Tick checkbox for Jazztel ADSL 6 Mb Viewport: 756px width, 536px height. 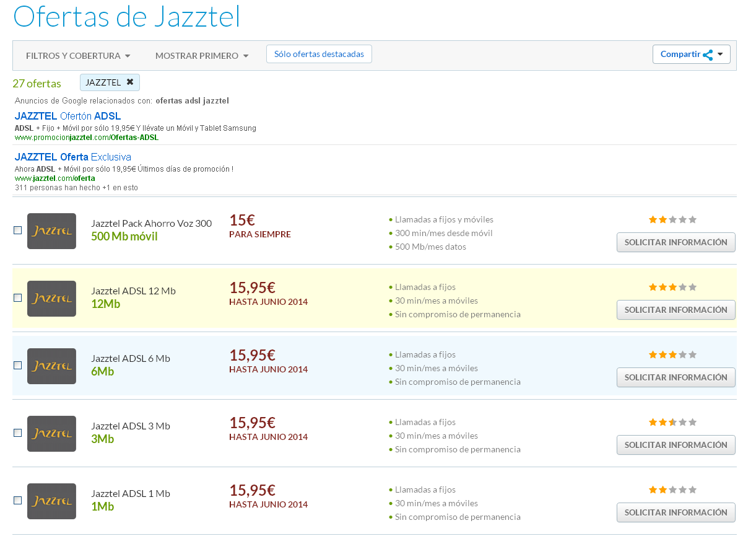coord(18,366)
